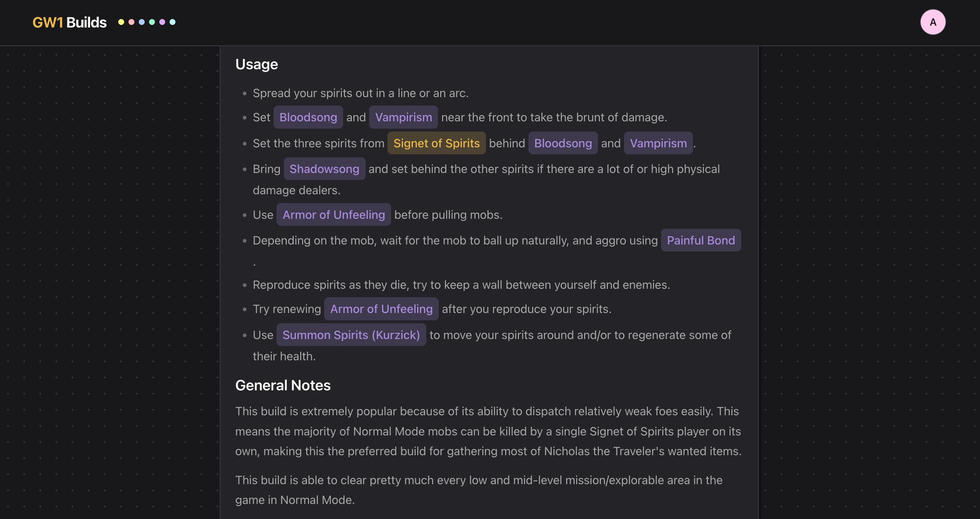
Task: Select the pink dot in header
Action: pyautogui.click(x=131, y=22)
